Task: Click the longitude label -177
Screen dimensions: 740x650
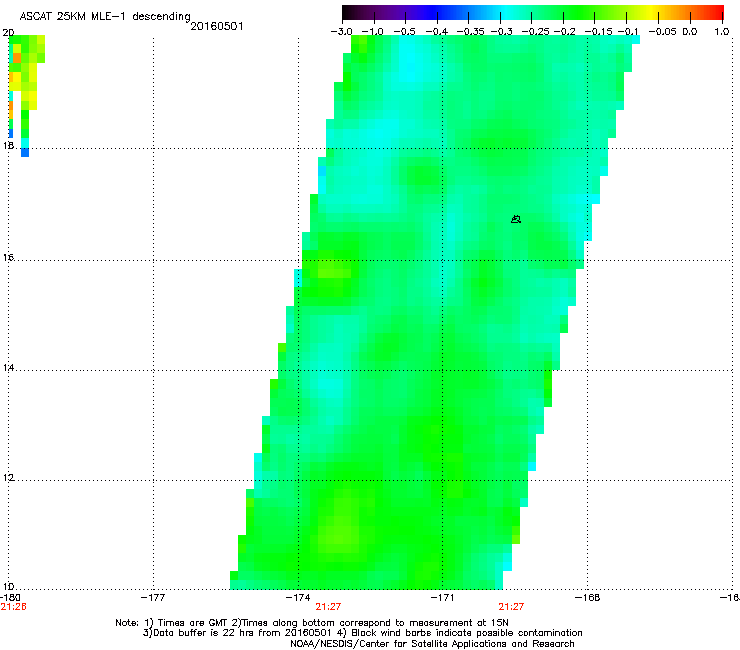Action: 153,598
